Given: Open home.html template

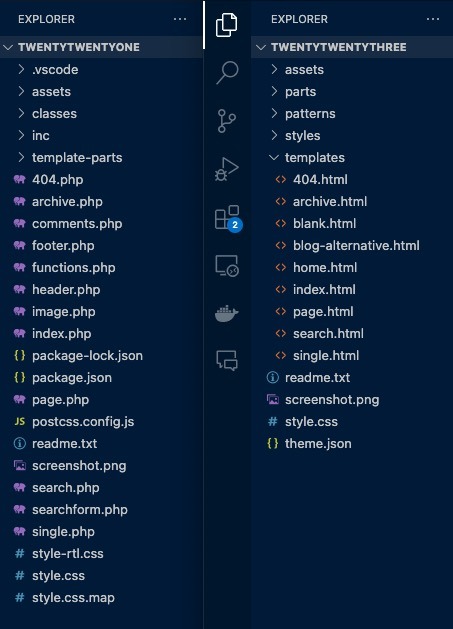Looking at the screenshot, I should point(352,268).
